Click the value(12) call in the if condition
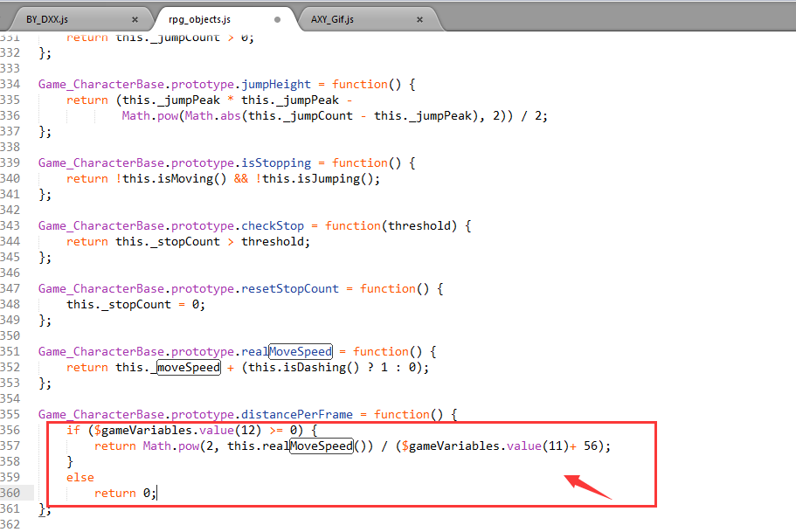796x532 pixels. point(231,431)
